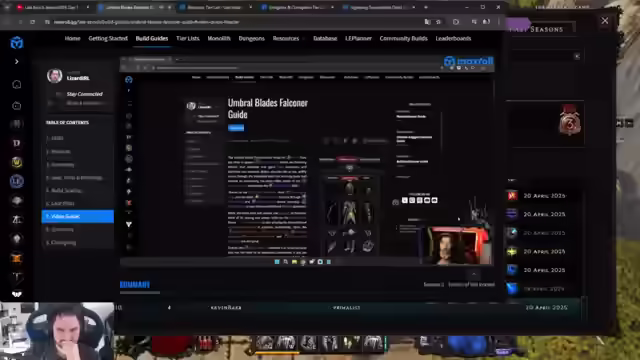The image size is (640, 360).
Task: Click the scroll-to-top chevron below the video
Action: tap(474, 274)
